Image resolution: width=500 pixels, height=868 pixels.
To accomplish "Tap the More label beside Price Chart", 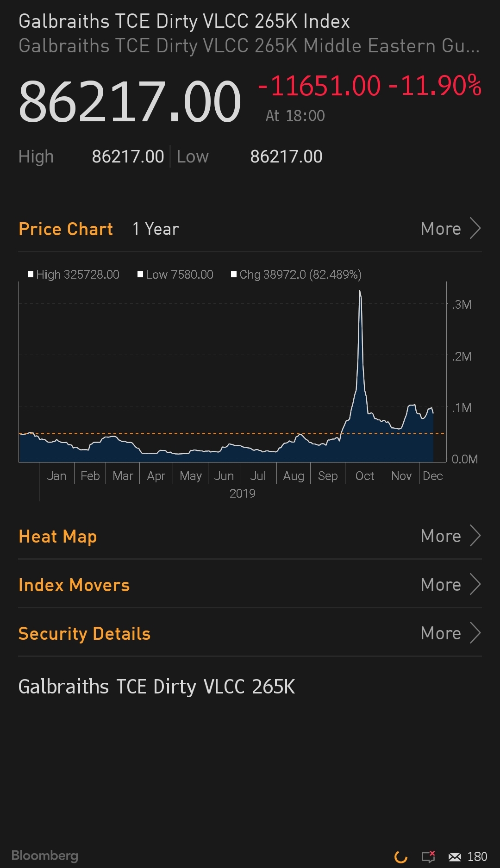I will 441,229.
